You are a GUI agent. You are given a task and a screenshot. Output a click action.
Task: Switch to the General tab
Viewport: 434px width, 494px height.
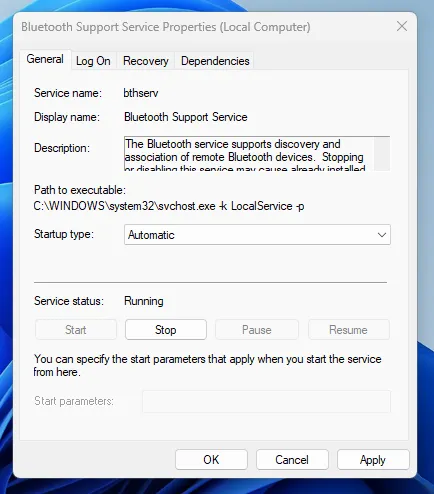tap(45, 59)
